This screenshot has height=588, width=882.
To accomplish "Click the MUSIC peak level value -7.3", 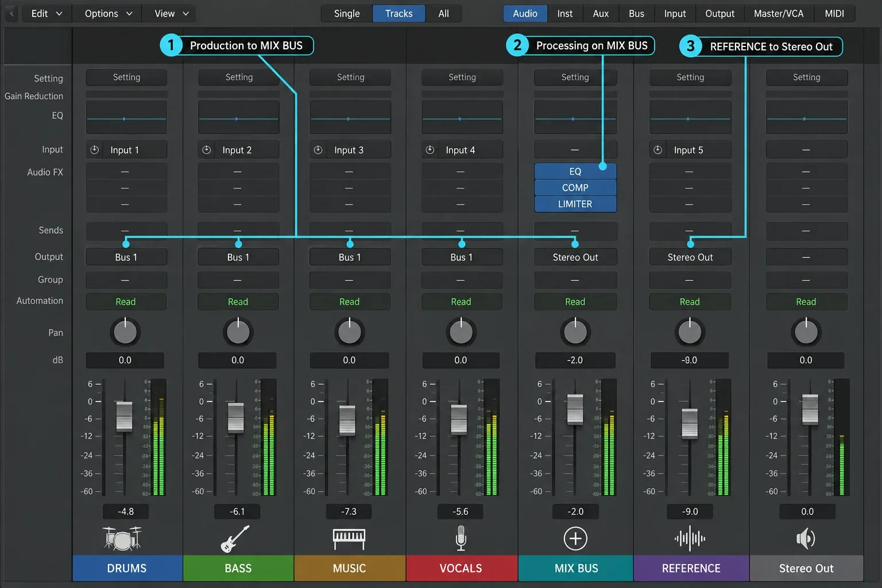I will tap(349, 512).
